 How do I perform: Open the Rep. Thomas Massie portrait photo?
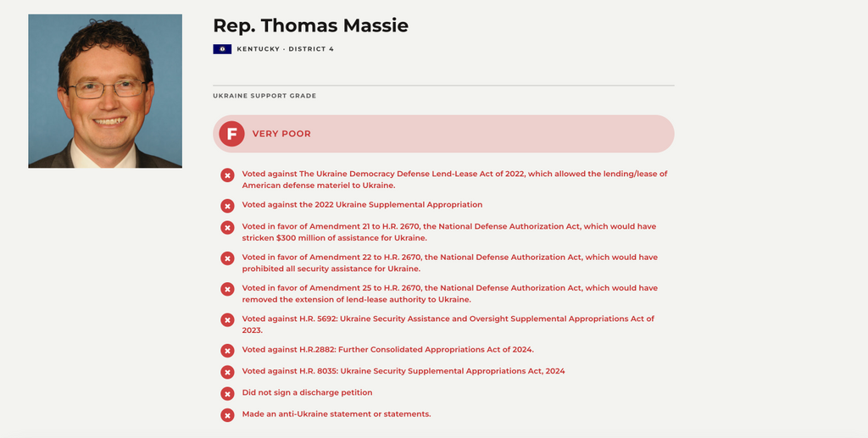[x=105, y=91]
